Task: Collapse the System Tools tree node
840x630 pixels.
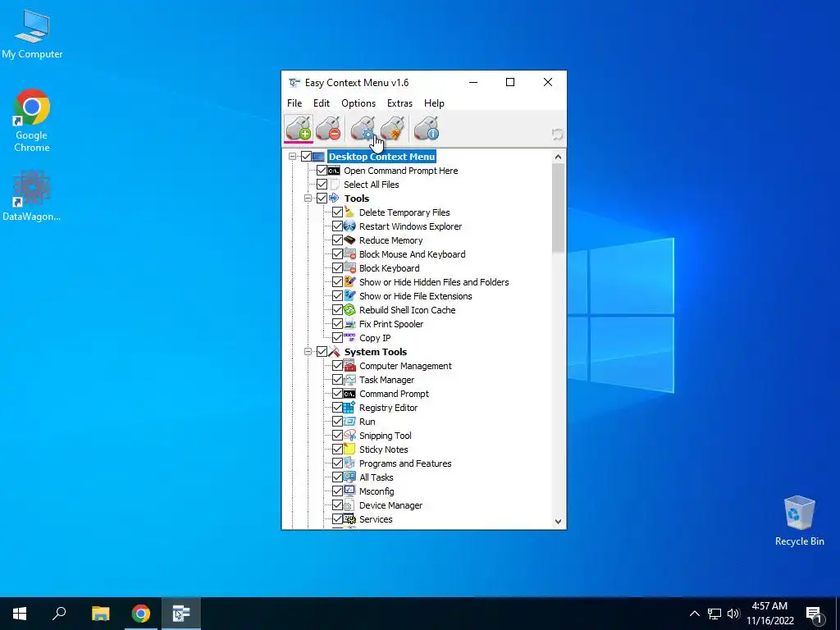Action: coord(308,351)
